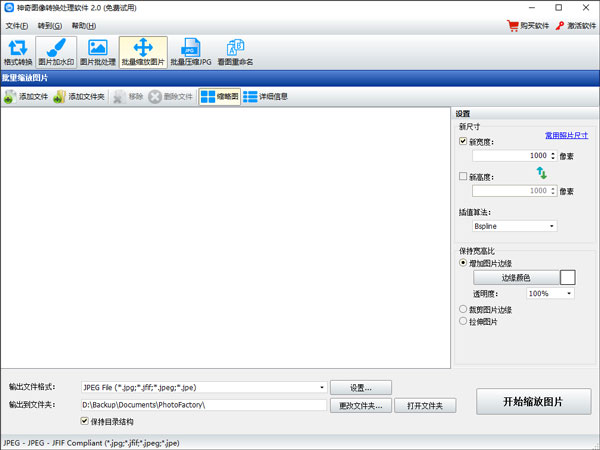Click the 边缘颜色 button
This screenshot has width=600, height=450.
pyautogui.click(x=516, y=278)
